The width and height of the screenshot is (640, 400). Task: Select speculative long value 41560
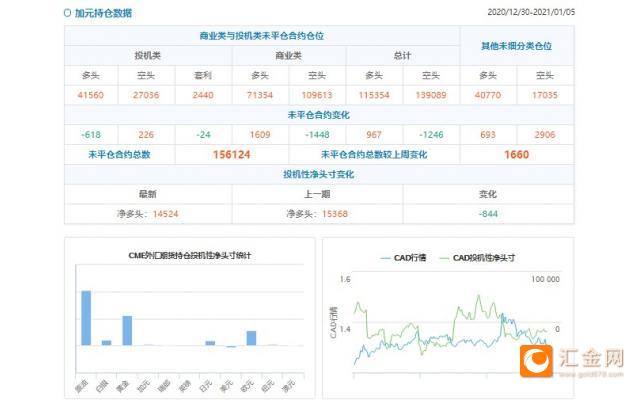91,95
